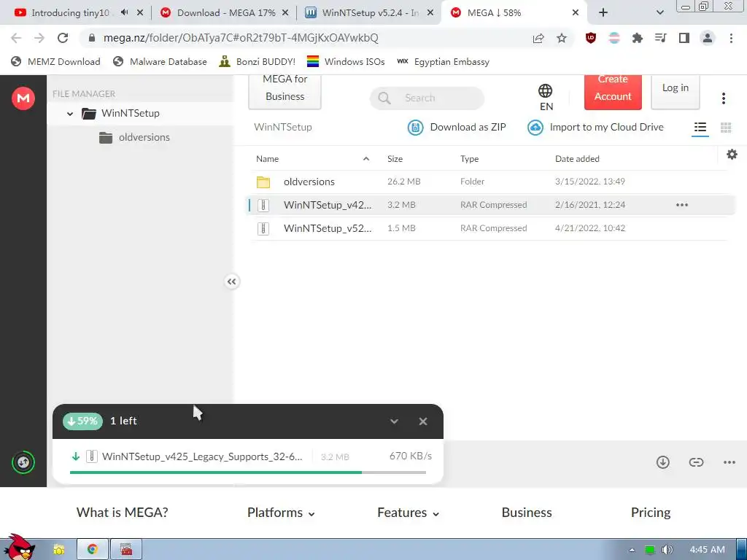Image resolution: width=747 pixels, height=560 pixels.
Task: Reload the page
Action: coord(63,38)
